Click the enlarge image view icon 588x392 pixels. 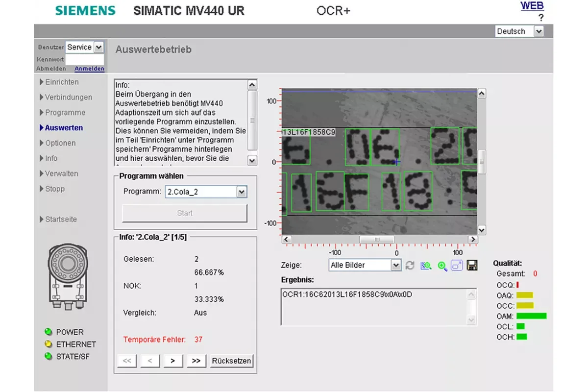457,266
